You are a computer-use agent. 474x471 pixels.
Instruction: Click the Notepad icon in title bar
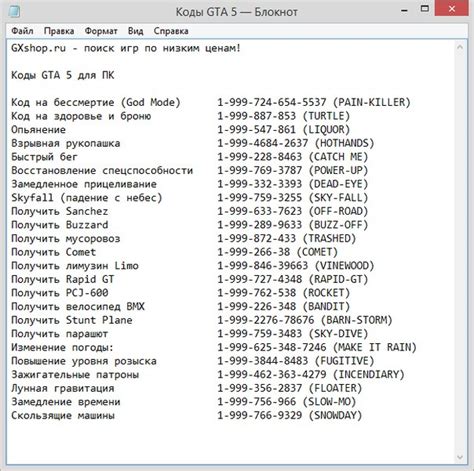pyautogui.click(x=14, y=12)
